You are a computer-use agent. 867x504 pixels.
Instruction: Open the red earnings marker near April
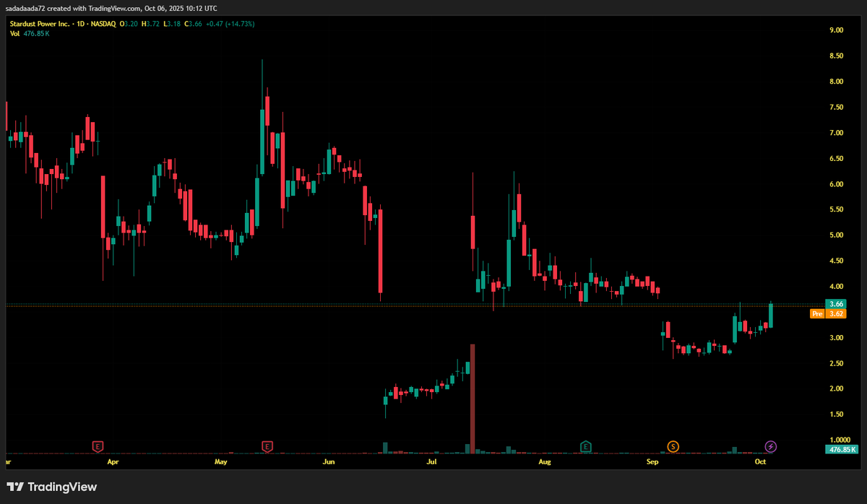pyautogui.click(x=98, y=447)
